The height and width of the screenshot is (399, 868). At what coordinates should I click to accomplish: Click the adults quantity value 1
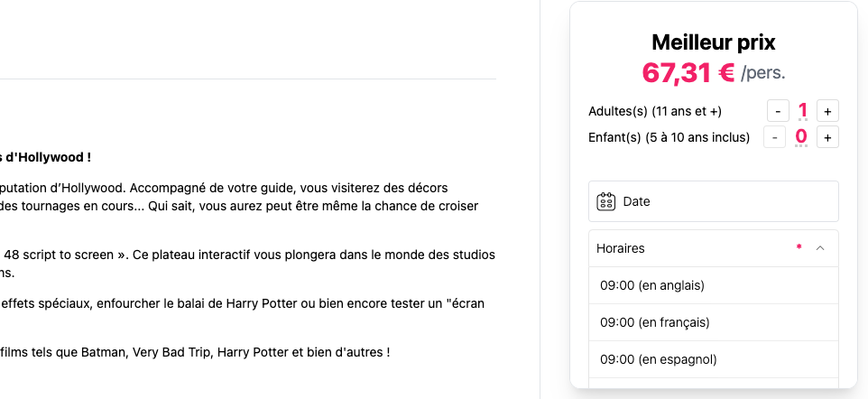click(x=802, y=111)
